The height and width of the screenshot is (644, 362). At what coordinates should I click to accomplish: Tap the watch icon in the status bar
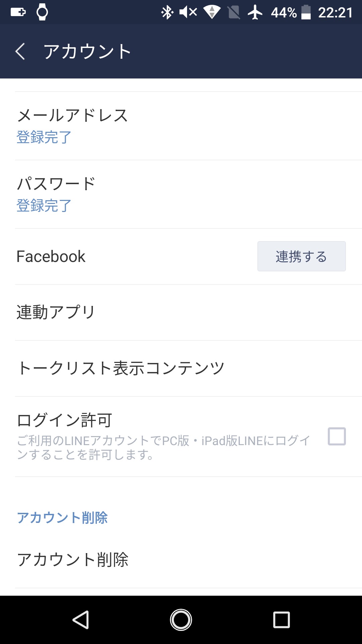click(x=42, y=13)
